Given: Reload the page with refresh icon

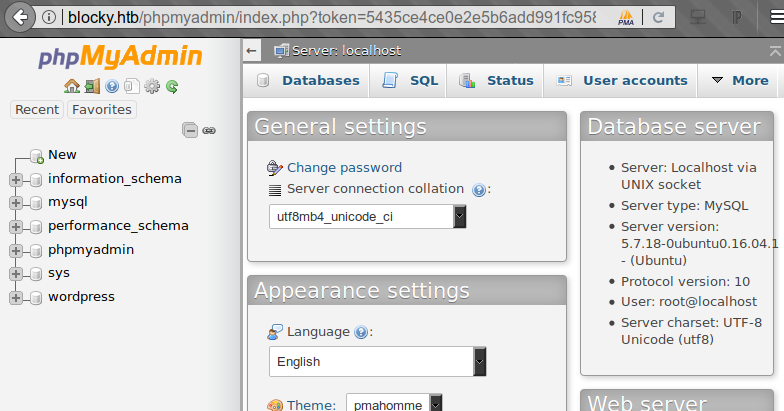Looking at the screenshot, I should [658, 18].
